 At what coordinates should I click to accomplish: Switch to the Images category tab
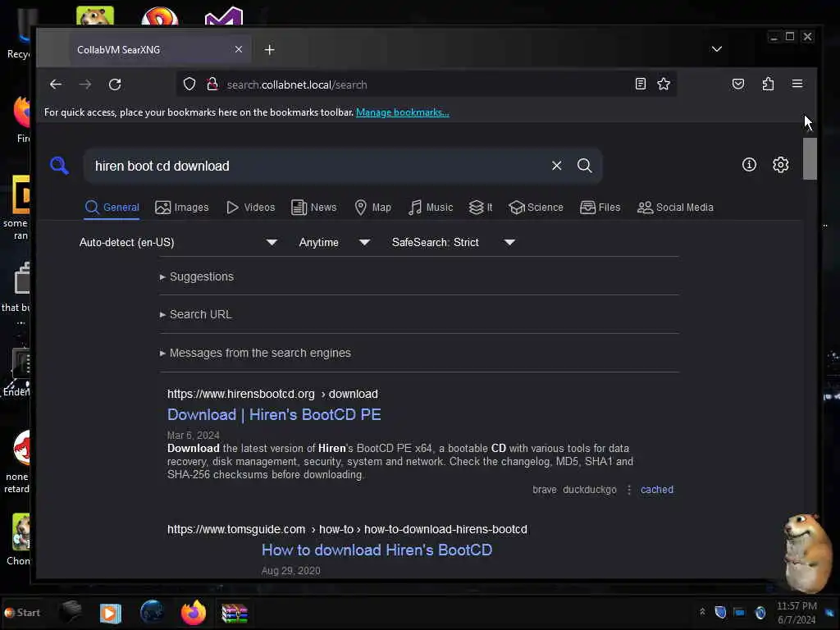181,208
